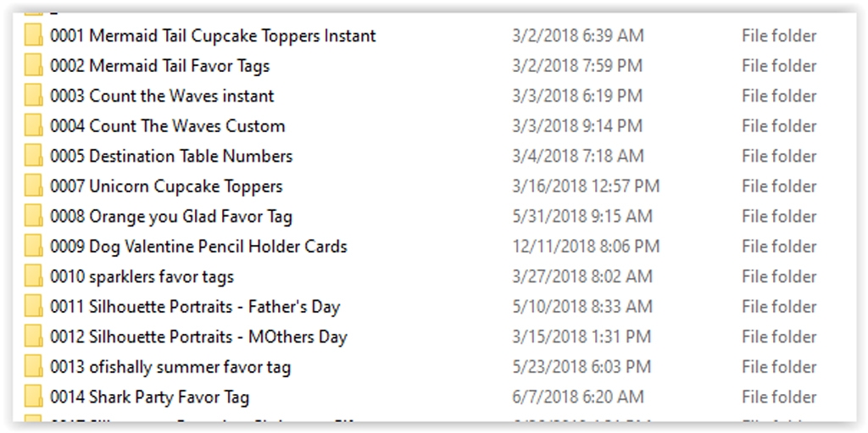Click the 0013 ofishally summer favor tag name

[x=170, y=367]
